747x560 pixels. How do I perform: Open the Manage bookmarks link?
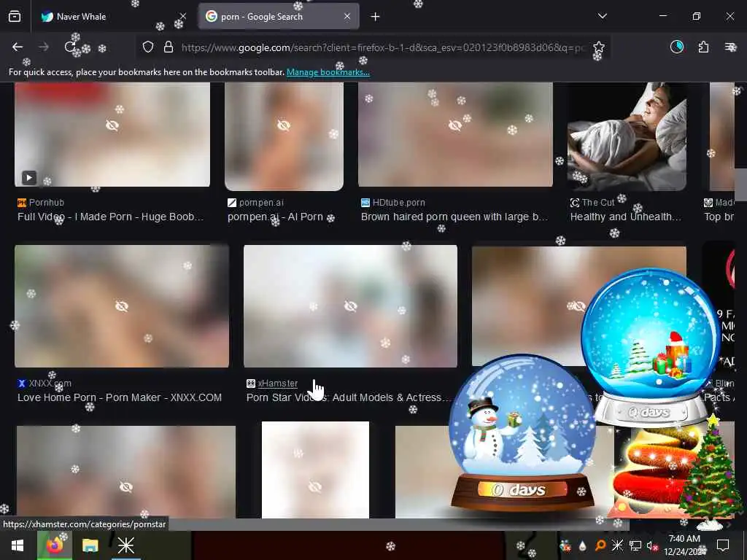click(328, 72)
